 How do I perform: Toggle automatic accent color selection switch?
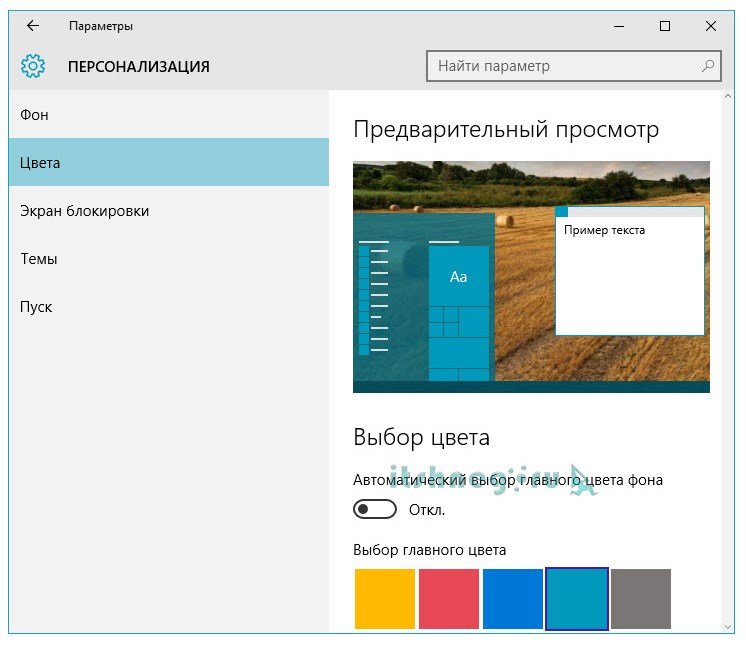(x=375, y=510)
